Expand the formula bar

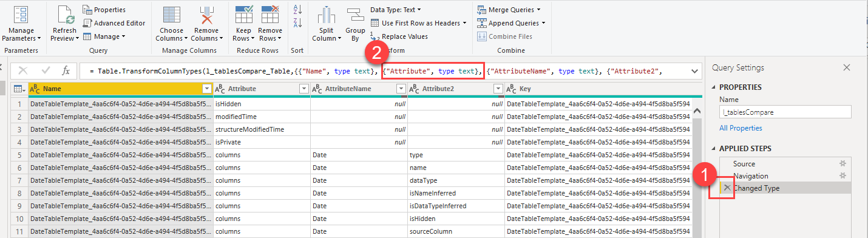(694, 72)
